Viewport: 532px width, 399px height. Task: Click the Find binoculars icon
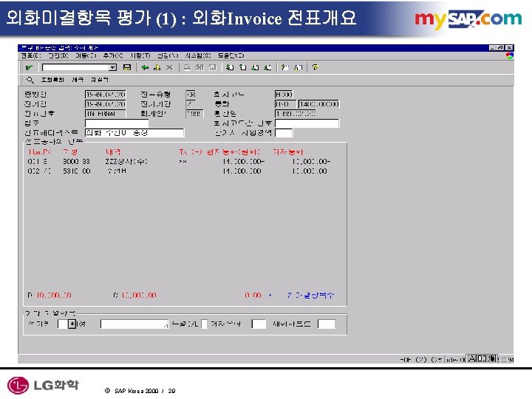199,67
